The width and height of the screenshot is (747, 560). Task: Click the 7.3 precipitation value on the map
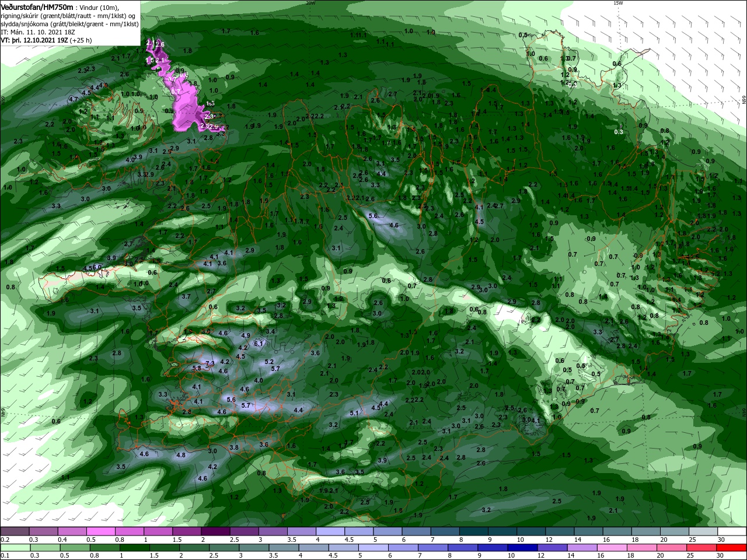[210, 363]
